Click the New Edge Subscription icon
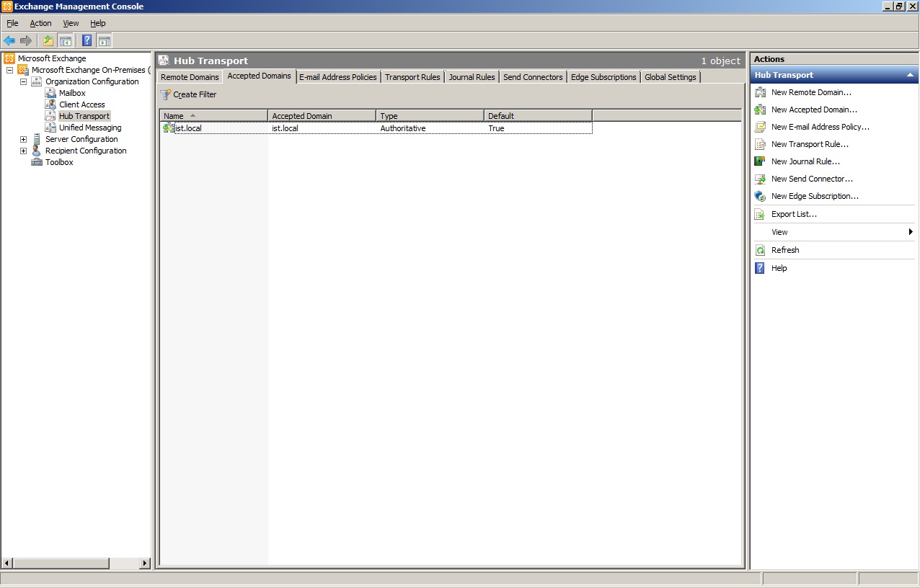The width and height of the screenshot is (920, 588). [x=760, y=196]
